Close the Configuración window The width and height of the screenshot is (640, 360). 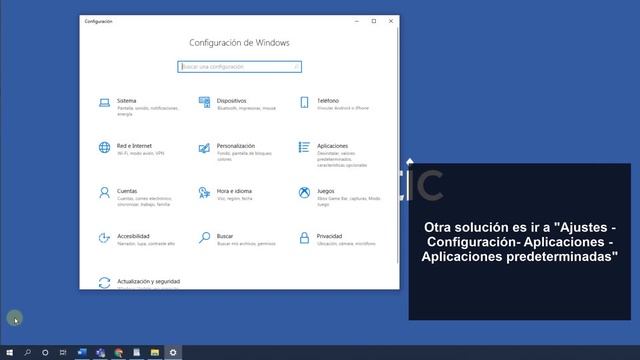391,21
